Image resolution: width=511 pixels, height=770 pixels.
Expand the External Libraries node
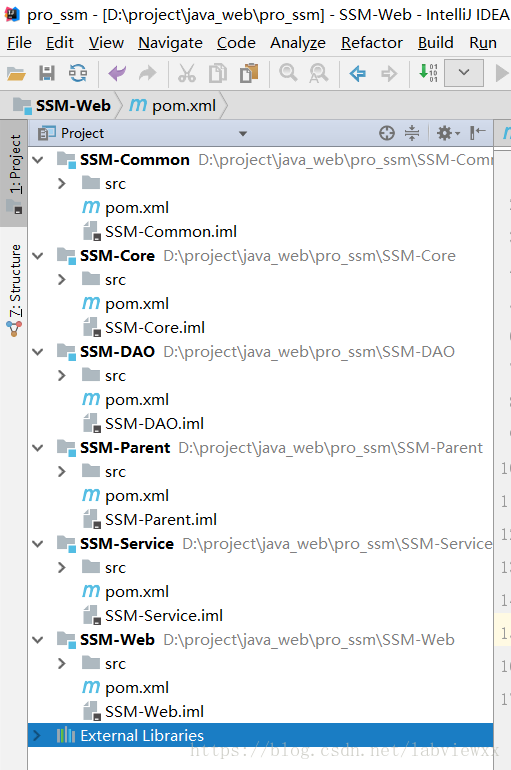tap(37, 735)
